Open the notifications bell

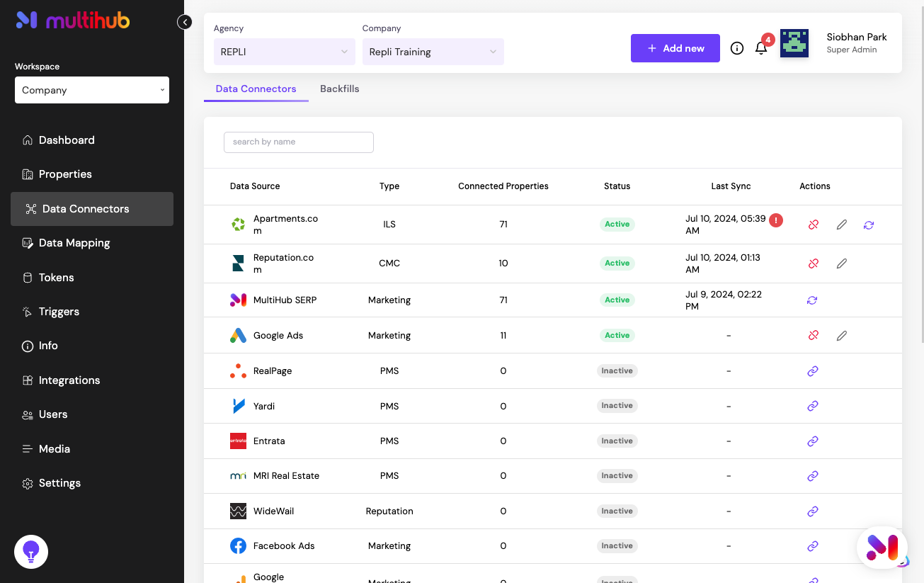click(x=761, y=48)
